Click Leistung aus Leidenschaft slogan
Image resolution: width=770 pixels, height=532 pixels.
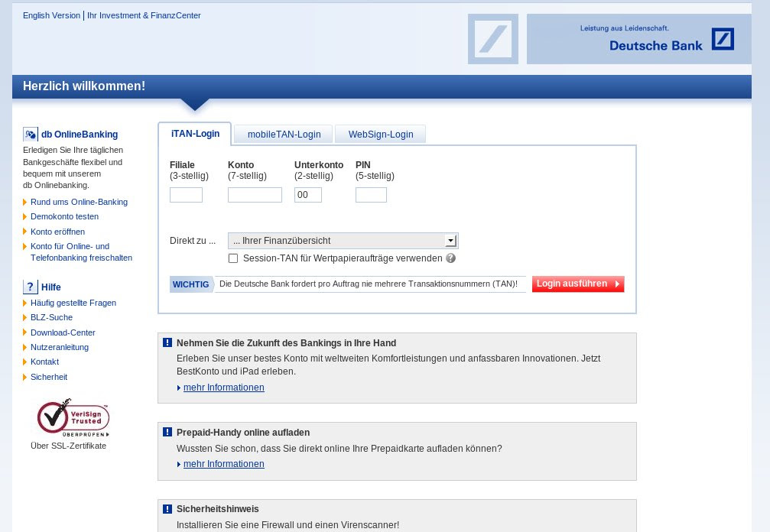coord(624,28)
